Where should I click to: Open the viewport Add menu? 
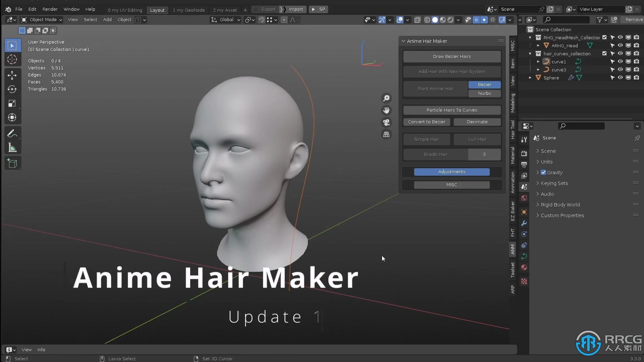[x=107, y=20]
